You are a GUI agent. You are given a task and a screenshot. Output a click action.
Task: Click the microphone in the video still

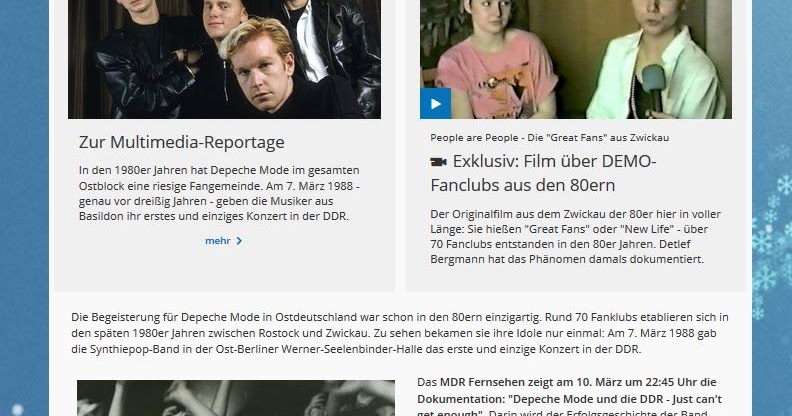tap(654, 86)
